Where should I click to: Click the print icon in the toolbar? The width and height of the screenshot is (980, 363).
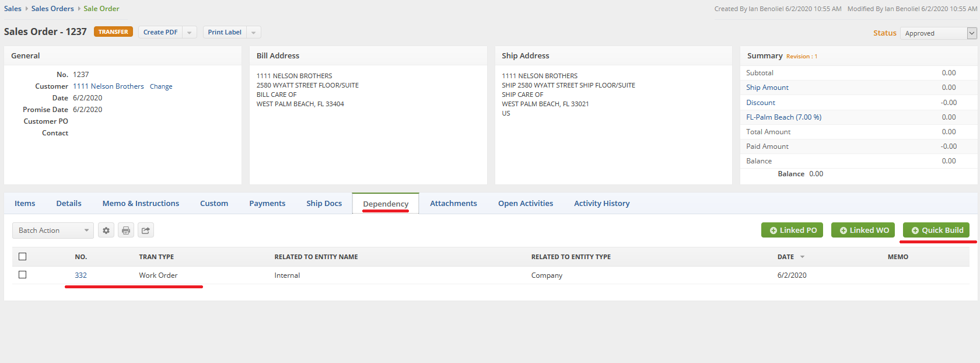coord(126,231)
